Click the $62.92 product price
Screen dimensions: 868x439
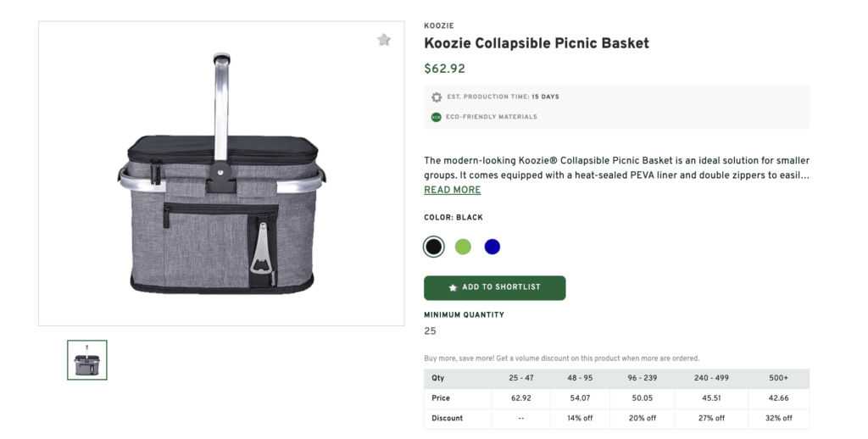click(x=444, y=69)
